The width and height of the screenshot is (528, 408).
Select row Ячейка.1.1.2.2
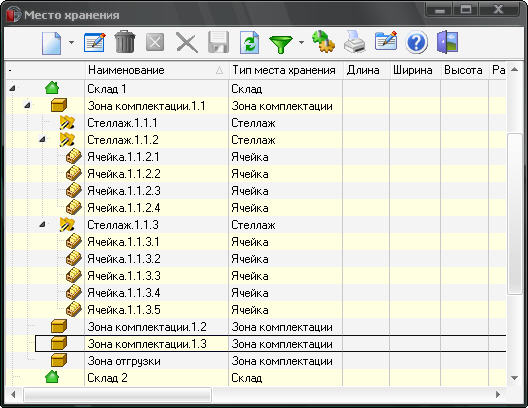256,174
